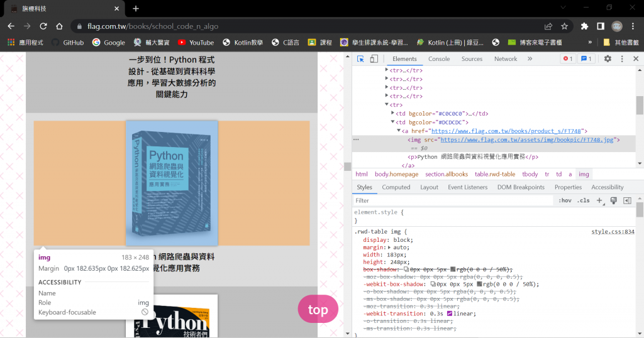644x338 pixels.
Task: Open the struck-through box-shadow color swatch
Action: (x=453, y=270)
